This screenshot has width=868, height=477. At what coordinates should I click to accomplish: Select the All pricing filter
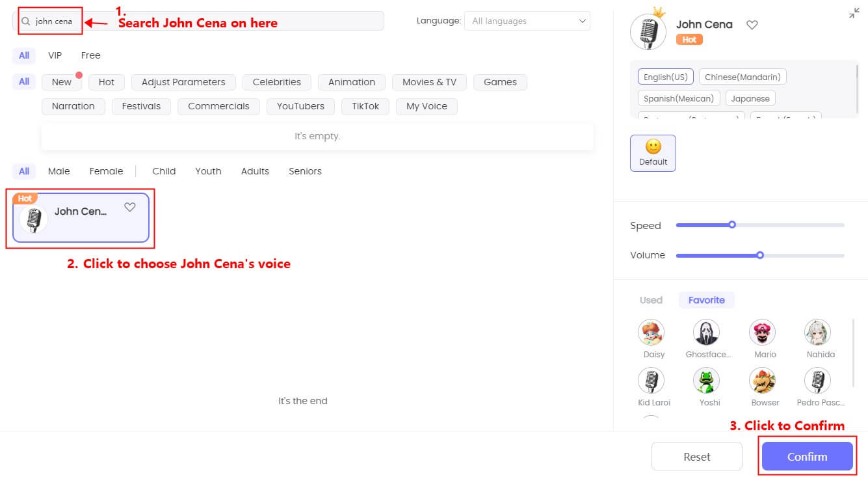(x=24, y=55)
